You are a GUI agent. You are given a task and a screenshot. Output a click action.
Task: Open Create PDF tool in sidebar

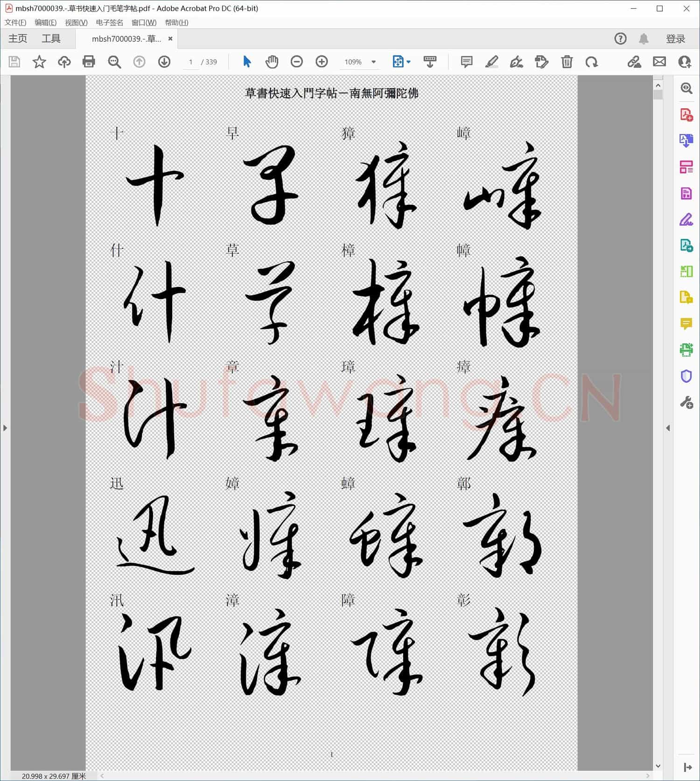[686, 114]
